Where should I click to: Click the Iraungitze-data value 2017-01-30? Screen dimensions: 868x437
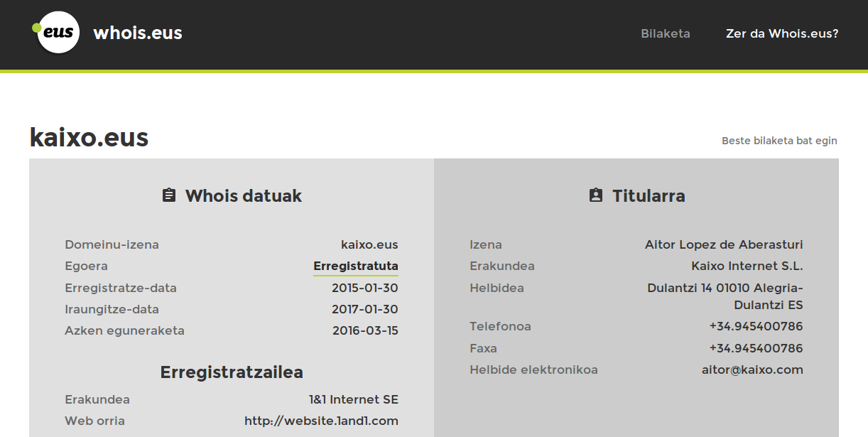[x=365, y=309]
